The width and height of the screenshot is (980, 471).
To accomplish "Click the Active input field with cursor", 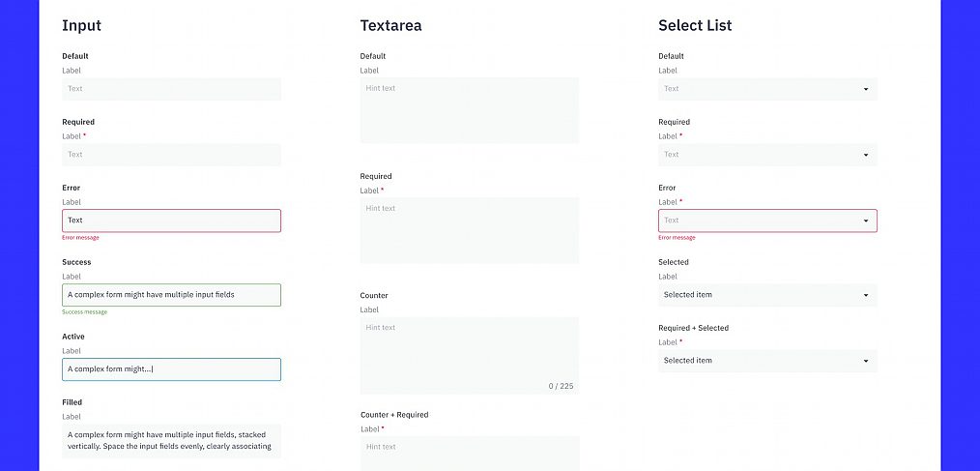I will [x=171, y=369].
